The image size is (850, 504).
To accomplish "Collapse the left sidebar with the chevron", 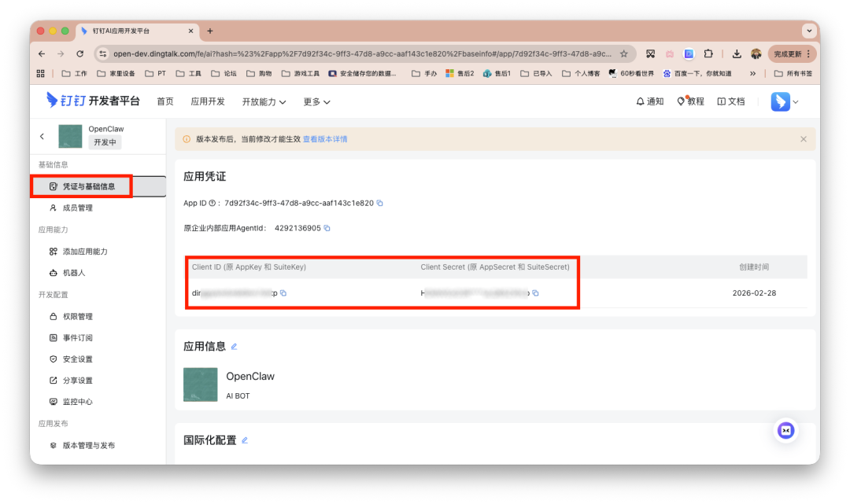I will [x=42, y=135].
